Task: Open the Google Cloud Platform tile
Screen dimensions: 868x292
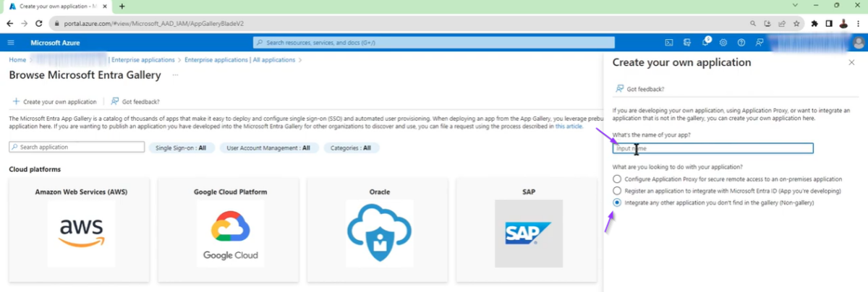Action: tap(230, 230)
